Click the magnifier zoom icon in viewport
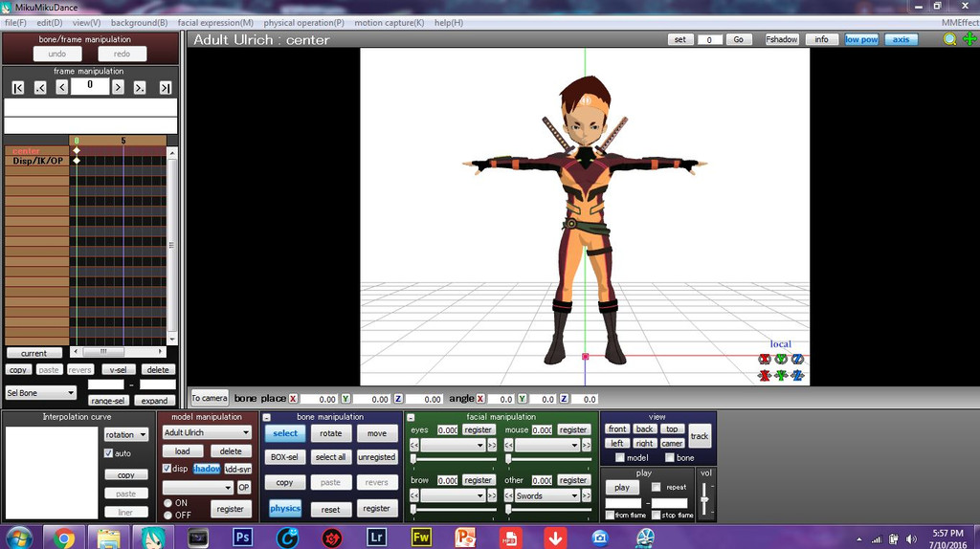 point(950,39)
